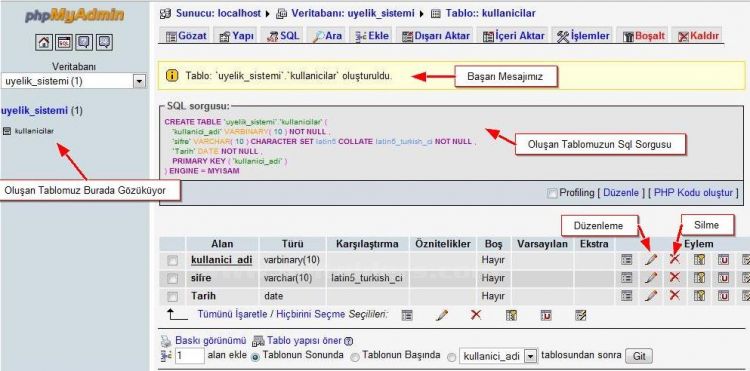The width and height of the screenshot is (750, 371).
Task: Open the SQL query window icon in sidebar
Action: tap(64, 43)
